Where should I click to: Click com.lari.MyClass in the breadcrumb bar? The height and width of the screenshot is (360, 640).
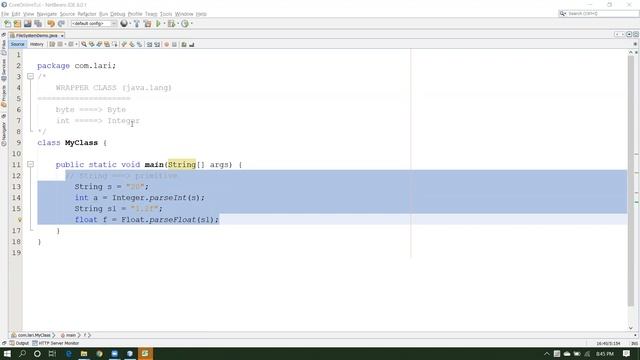coord(34,335)
